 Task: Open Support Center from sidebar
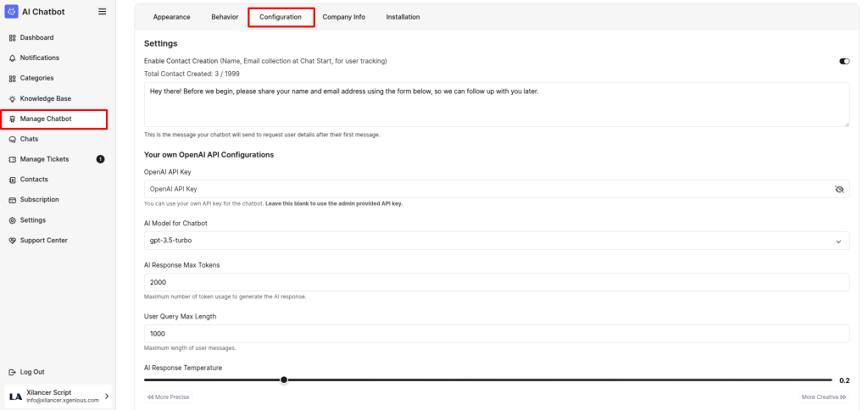[43, 241]
